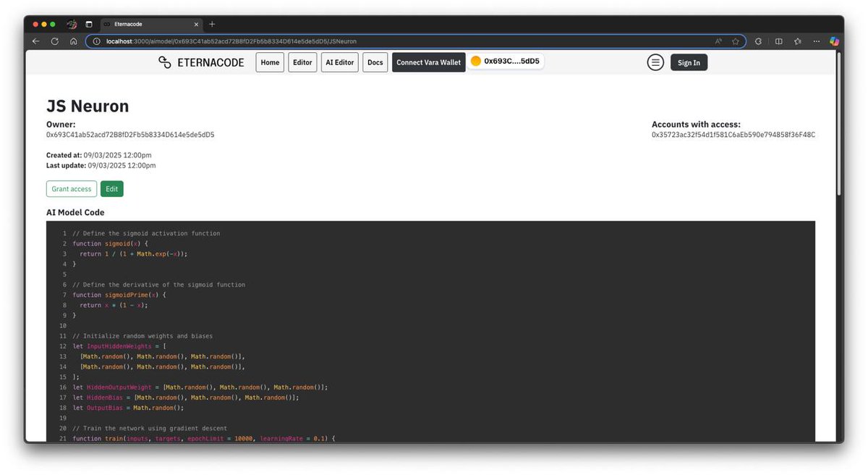Viewport: 868px width, 475px height.
Task: Click the Sign In button
Action: point(689,62)
